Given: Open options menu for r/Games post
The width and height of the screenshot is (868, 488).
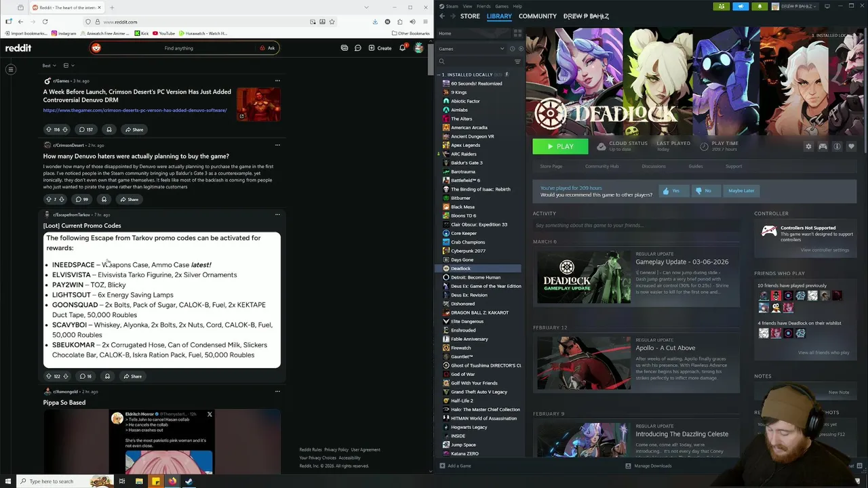Looking at the screenshot, I should click(277, 81).
